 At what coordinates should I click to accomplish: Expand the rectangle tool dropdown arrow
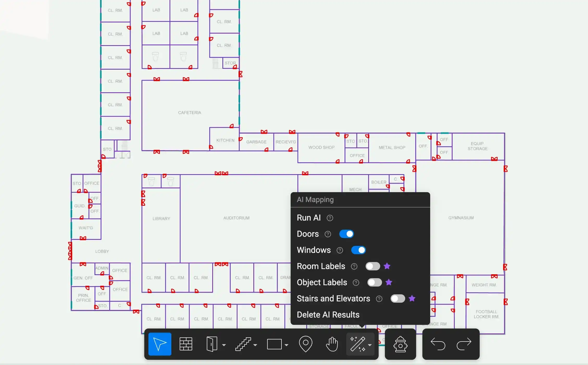(286, 345)
